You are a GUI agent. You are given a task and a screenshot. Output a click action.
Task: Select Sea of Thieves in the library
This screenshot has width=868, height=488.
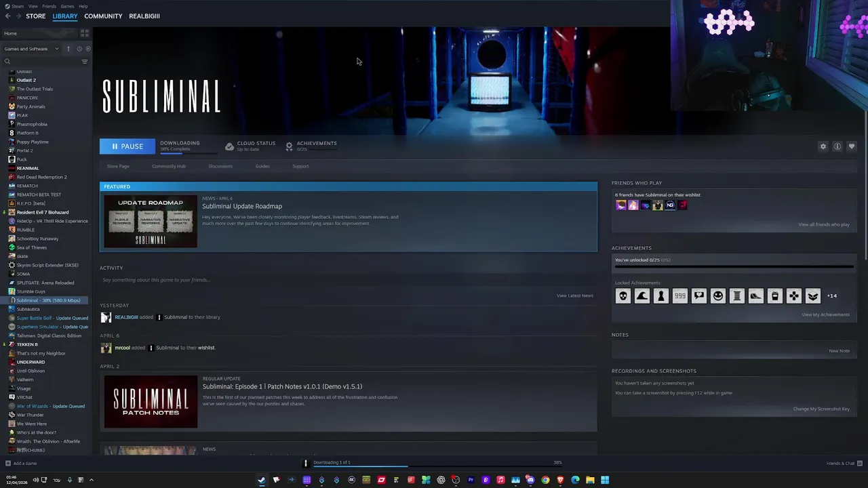point(32,247)
